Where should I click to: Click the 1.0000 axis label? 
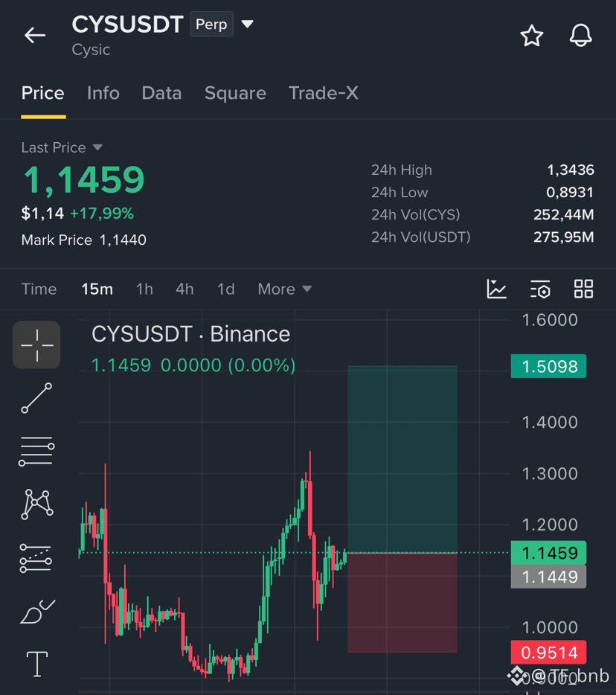(550, 627)
